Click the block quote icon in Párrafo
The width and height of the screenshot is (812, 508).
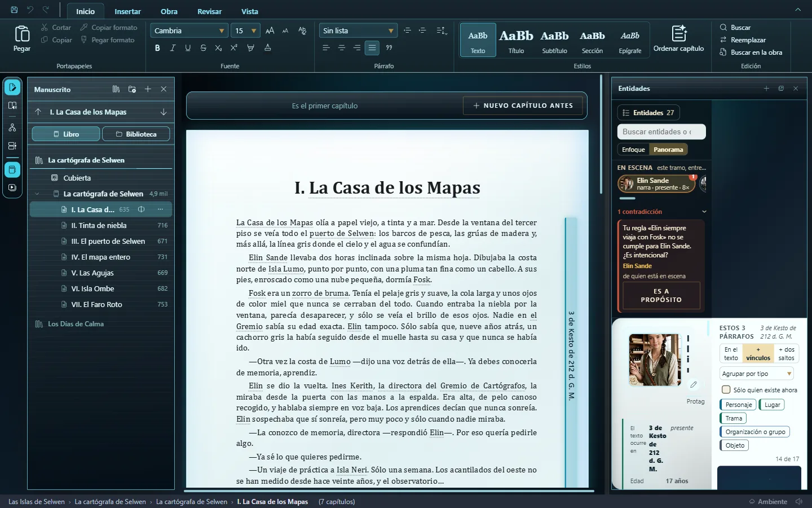(389, 48)
